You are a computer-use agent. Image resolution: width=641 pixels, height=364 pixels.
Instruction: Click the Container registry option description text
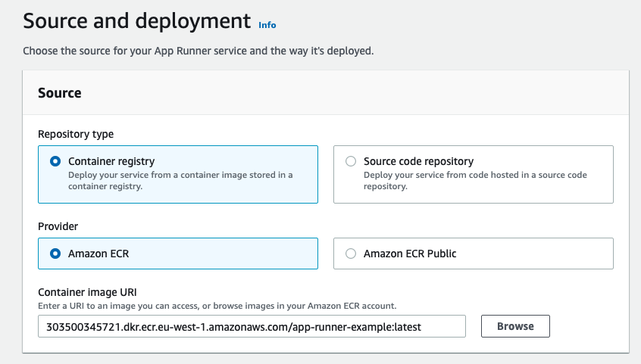(x=180, y=180)
